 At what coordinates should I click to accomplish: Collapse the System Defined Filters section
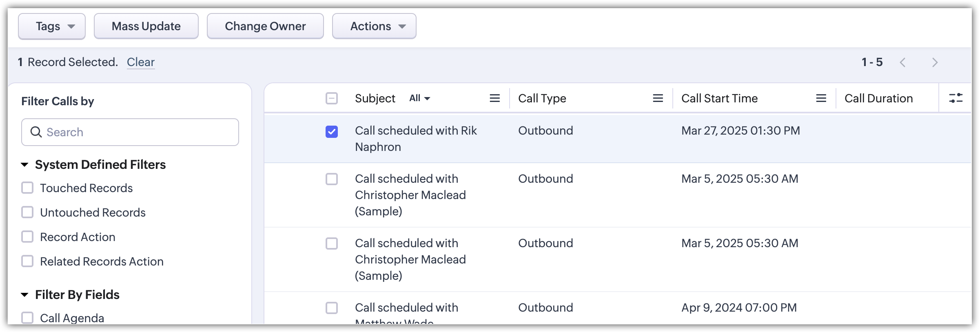click(x=24, y=165)
